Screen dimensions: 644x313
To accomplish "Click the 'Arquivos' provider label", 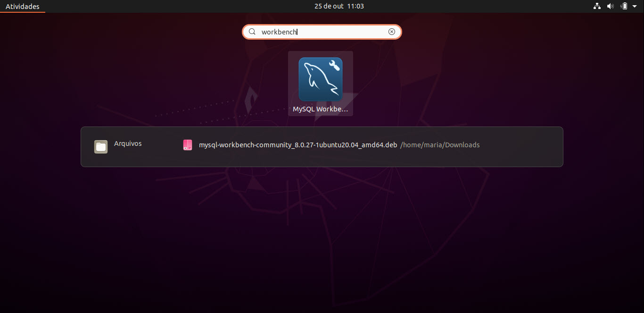I will click(x=128, y=144).
